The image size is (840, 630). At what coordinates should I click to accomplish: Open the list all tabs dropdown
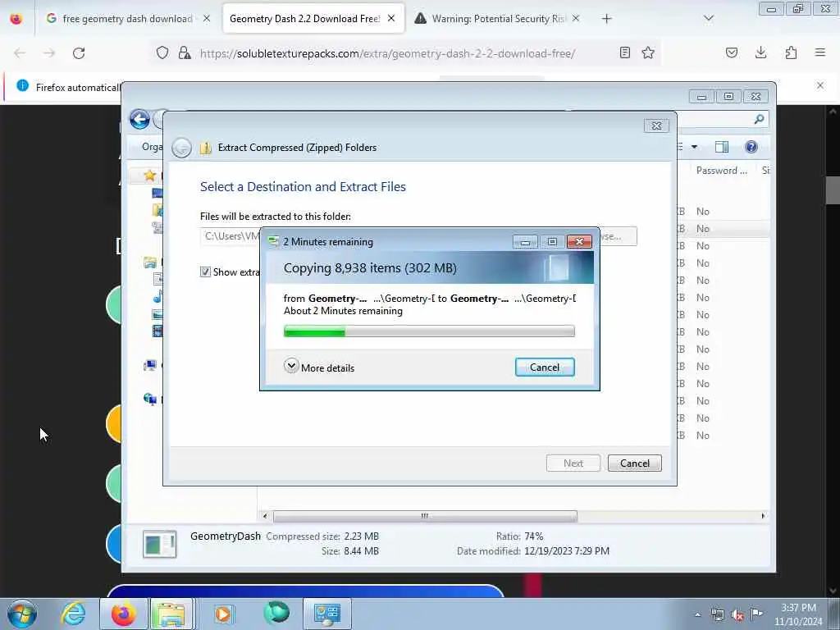pos(709,18)
